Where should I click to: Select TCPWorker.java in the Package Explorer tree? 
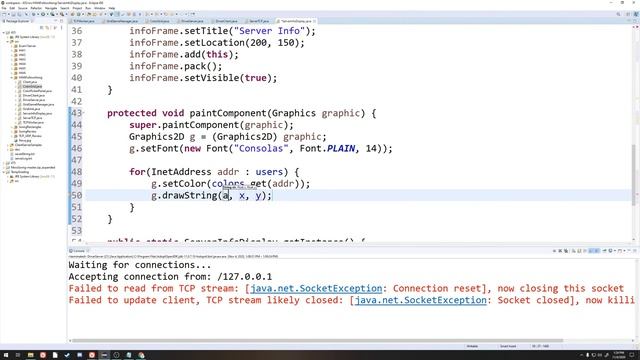coord(33,122)
